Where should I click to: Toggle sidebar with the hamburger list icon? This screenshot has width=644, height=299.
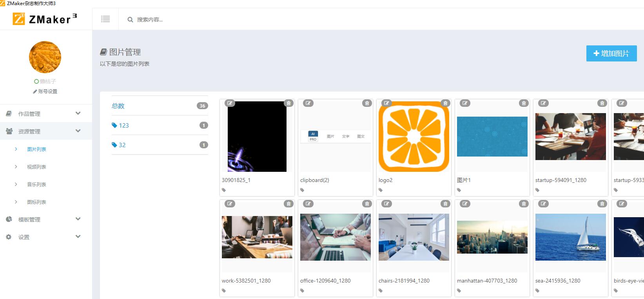coord(105,19)
